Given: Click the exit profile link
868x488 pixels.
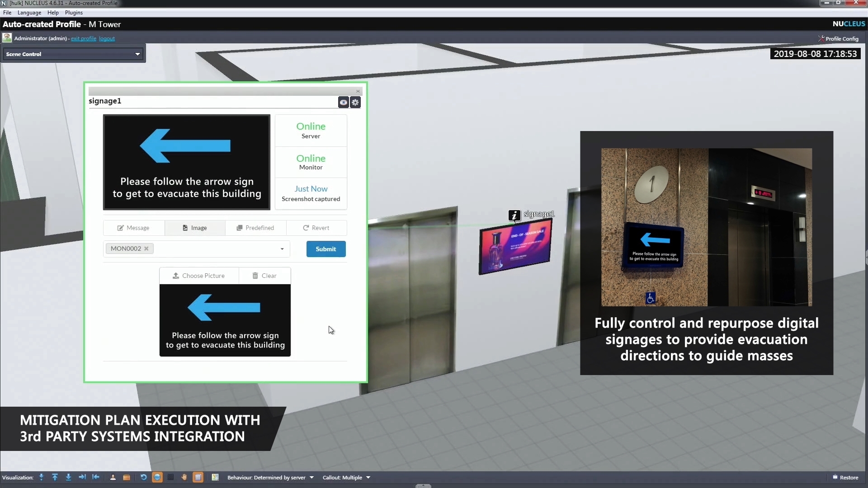Looking at the screenshot, I should [x=84, y=38].
